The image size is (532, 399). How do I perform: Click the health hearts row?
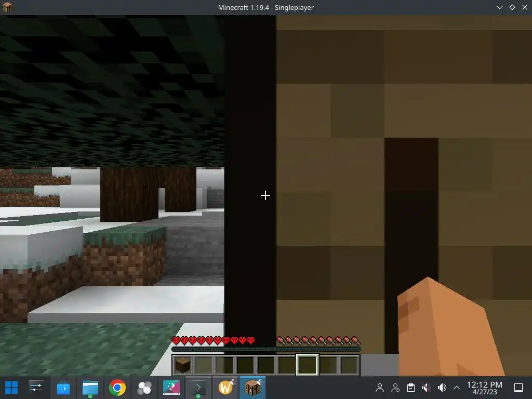pyautogui.click(x=214, y=340)
